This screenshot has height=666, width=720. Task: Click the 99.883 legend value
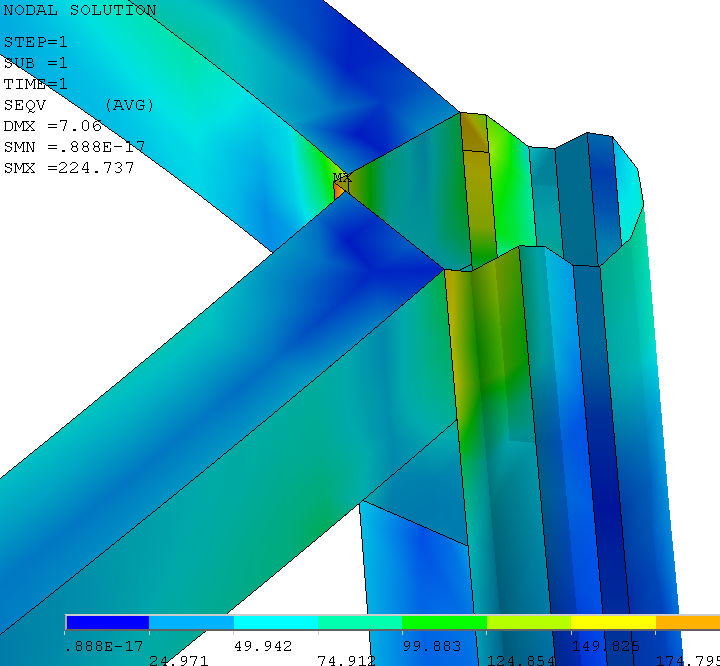pos(432,646)
